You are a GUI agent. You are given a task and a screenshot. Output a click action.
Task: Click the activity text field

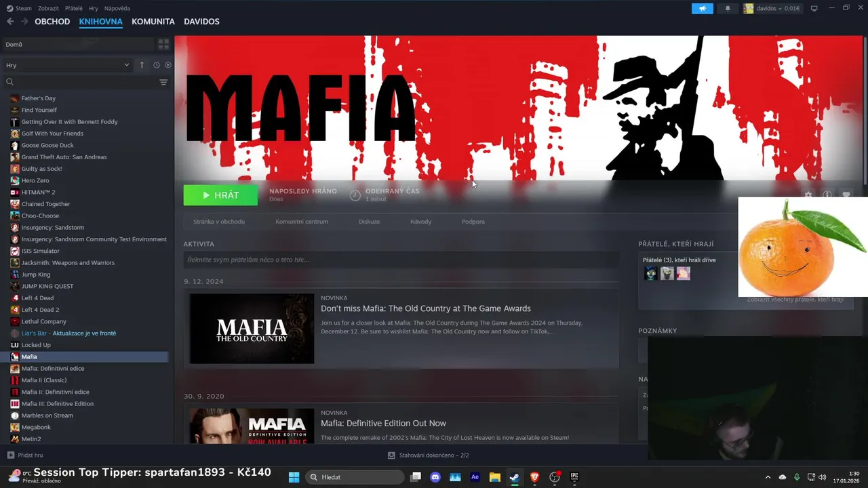(x=401, y=260)
